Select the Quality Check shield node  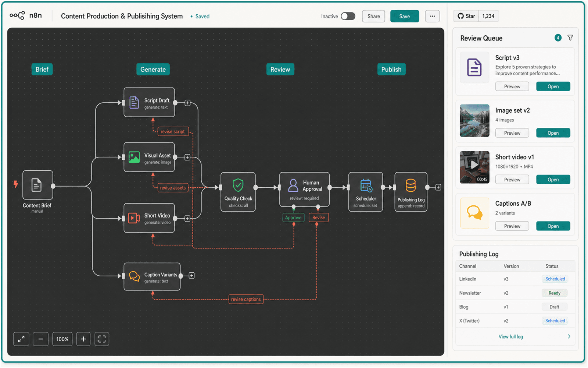click(238, 192)
